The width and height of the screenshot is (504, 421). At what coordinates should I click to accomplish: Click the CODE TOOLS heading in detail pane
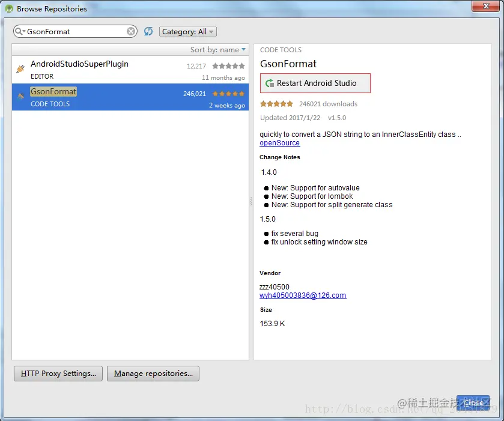click(x=281, y=50)
